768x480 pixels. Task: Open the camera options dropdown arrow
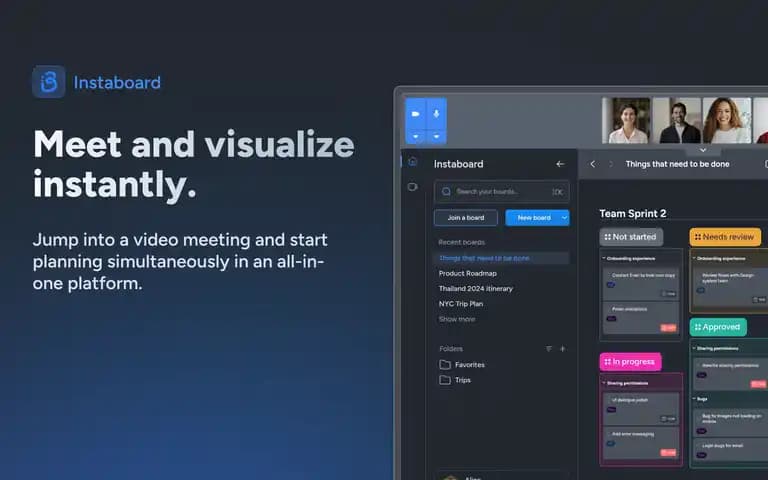pos(415,137)
